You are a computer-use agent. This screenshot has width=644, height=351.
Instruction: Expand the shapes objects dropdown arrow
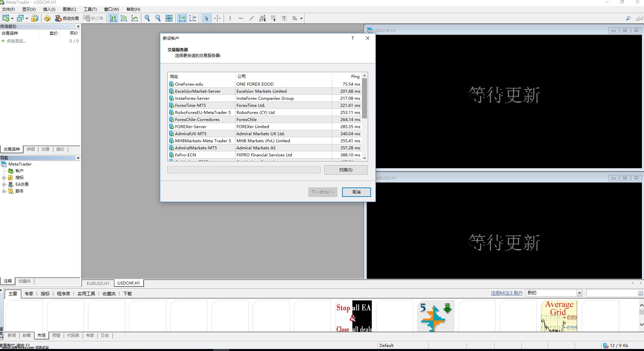[301, 19]
